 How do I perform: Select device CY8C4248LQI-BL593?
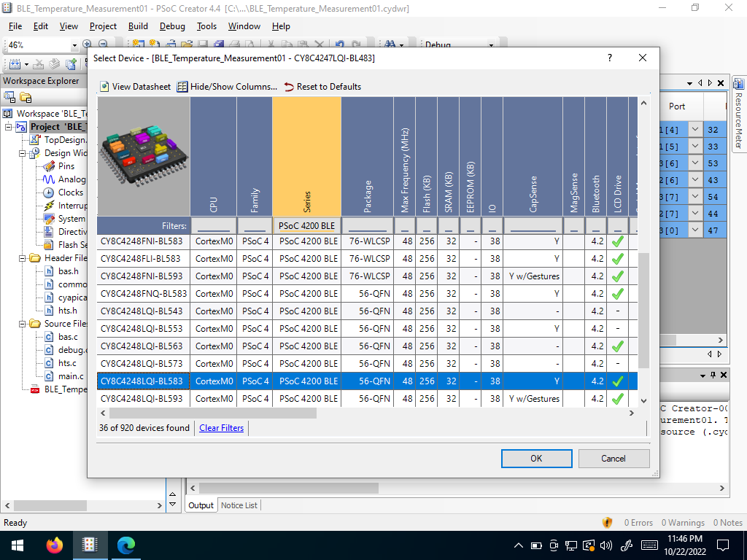(x=142, y=399)
